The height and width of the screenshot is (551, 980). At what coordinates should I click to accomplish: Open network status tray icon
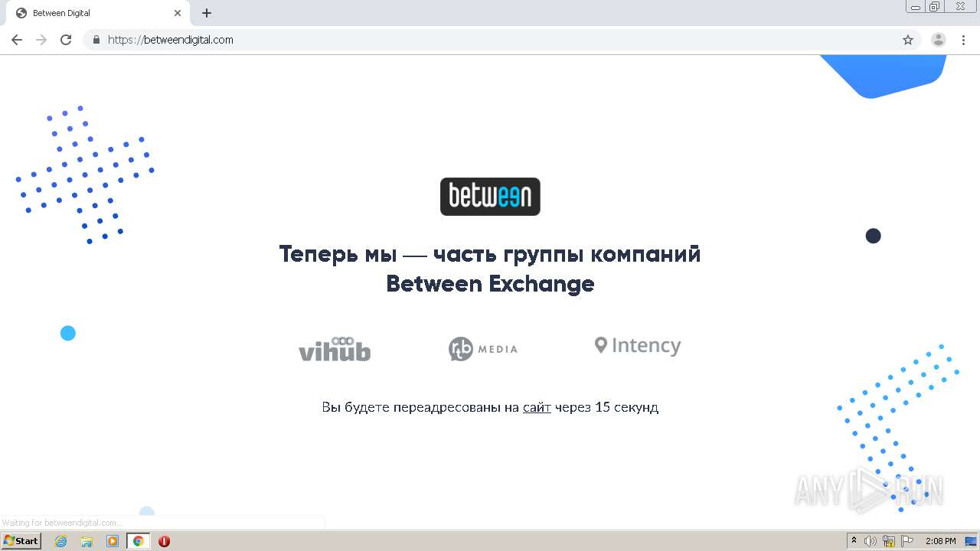pyautogui.click(x=889, y=541)
